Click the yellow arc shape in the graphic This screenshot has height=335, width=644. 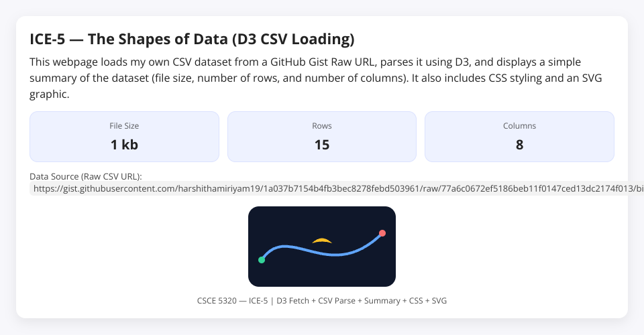coord(322,240)
